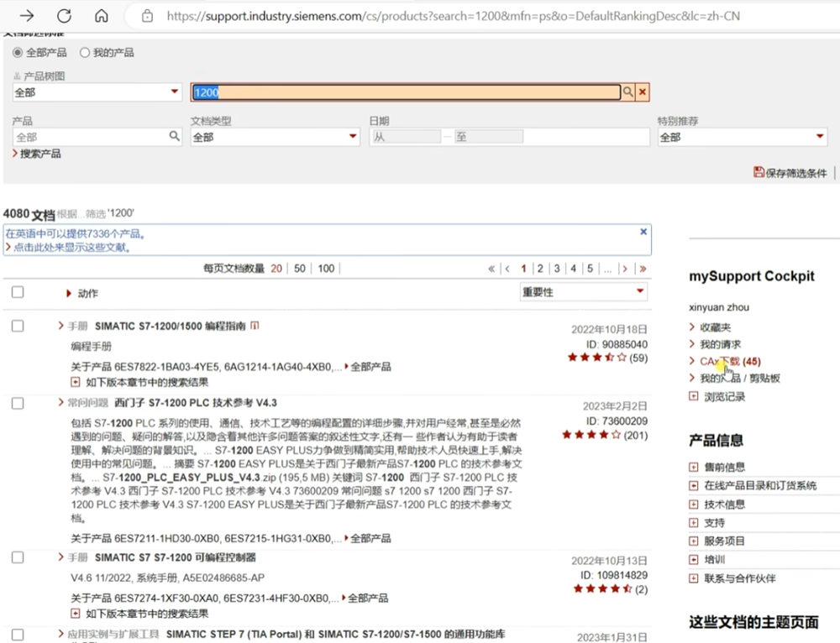840x643 pixels.
Task: Open the 重要性 sort dropdown
Action: (583, 292)
